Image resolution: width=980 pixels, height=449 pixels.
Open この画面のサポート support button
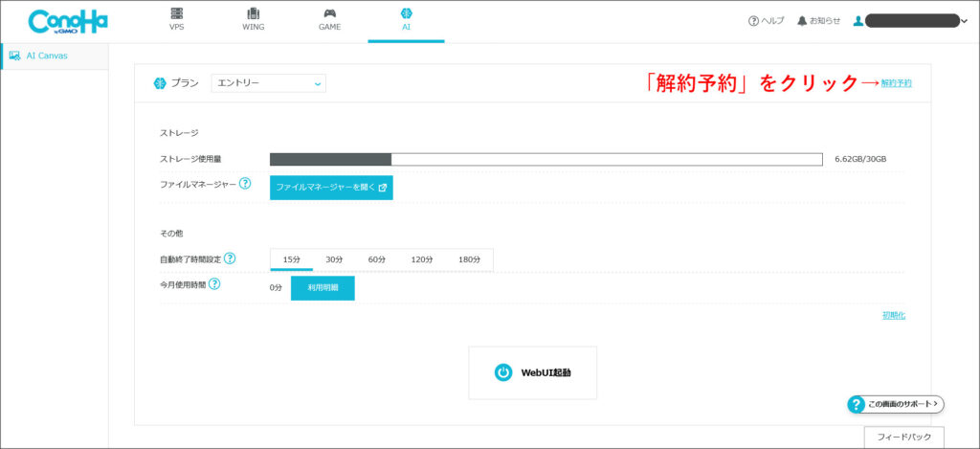pos(896,405)
